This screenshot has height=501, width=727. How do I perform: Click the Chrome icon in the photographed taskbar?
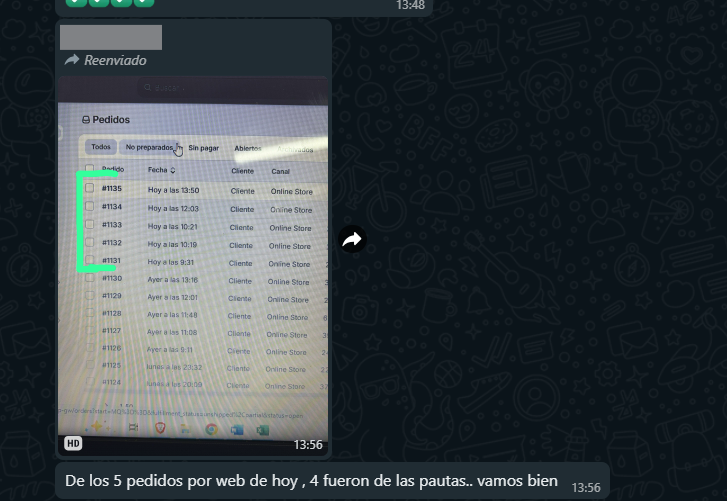coord(211,429)
